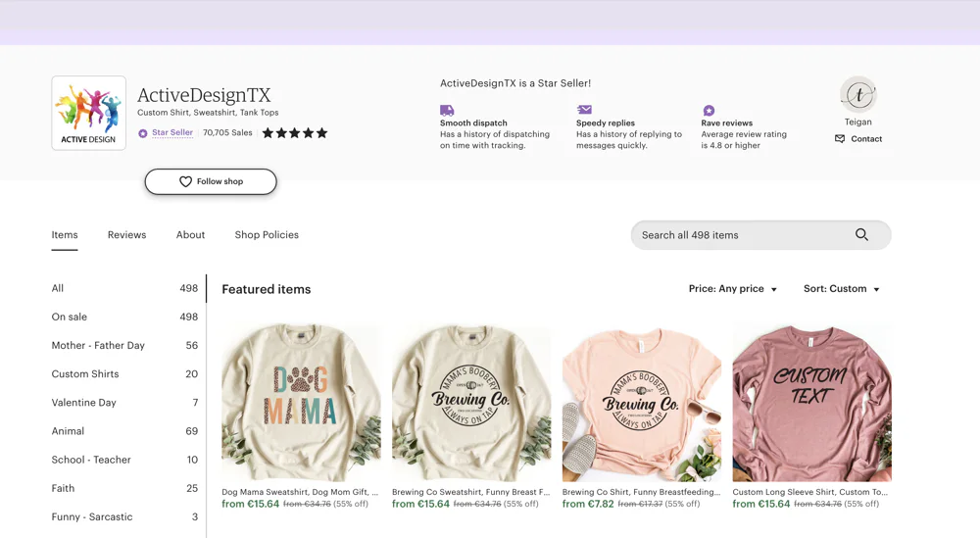
Task: Click the Contact link
Action: coord(858,139)
